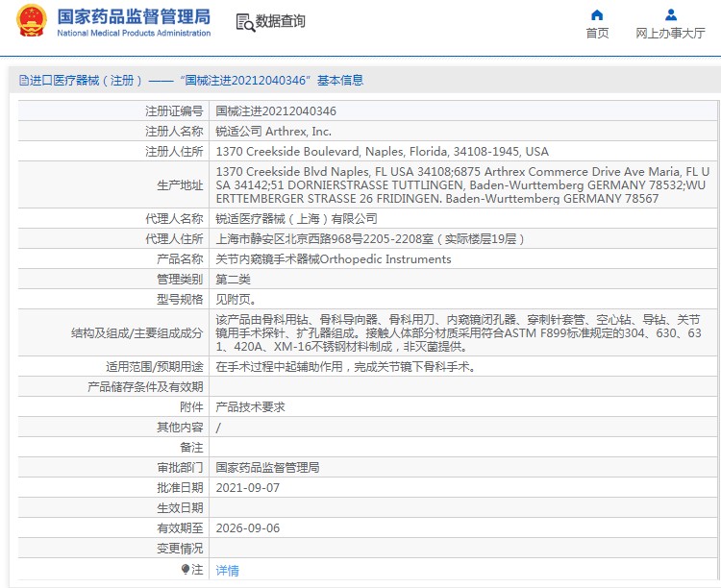The height and width of the screenshot is (588, 721).
Task: Open 网上办事大厅 text link
Action: tap(670, 33)
